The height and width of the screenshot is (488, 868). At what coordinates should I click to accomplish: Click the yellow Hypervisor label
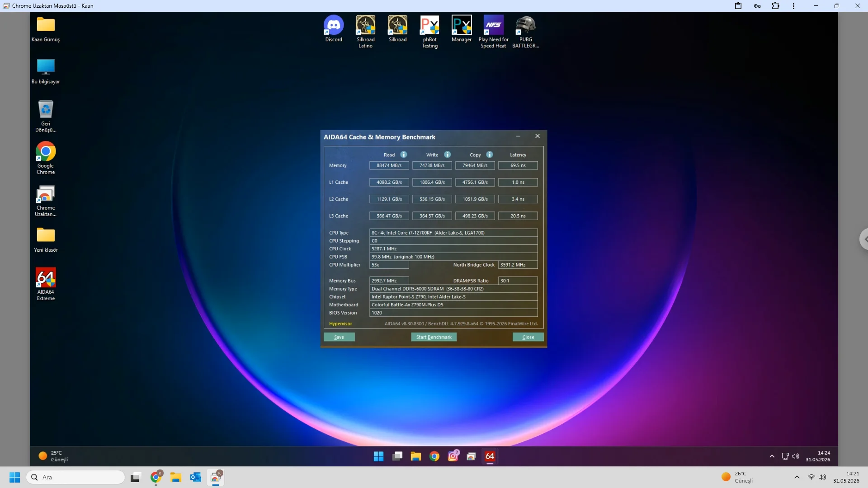pos(340,324)
